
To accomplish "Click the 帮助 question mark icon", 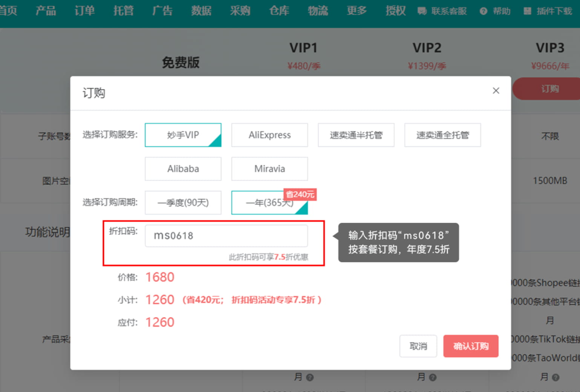I will [x=484, y=11].
